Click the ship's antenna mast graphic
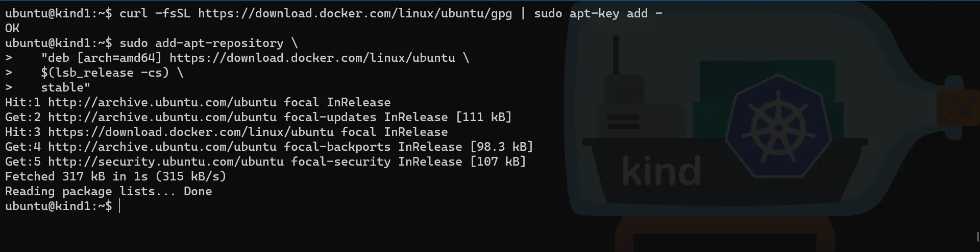This screenshot has height=252, width=980. pos(616,55)
